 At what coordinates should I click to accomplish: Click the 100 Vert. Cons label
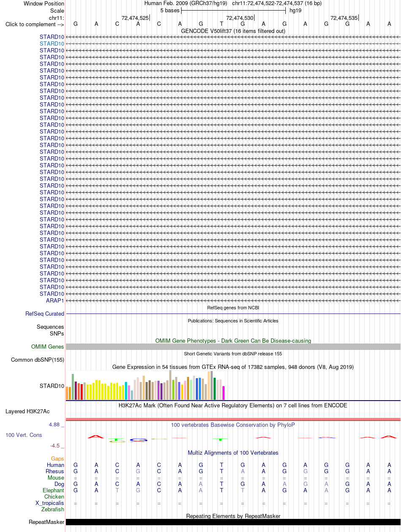tap(24, 435)
